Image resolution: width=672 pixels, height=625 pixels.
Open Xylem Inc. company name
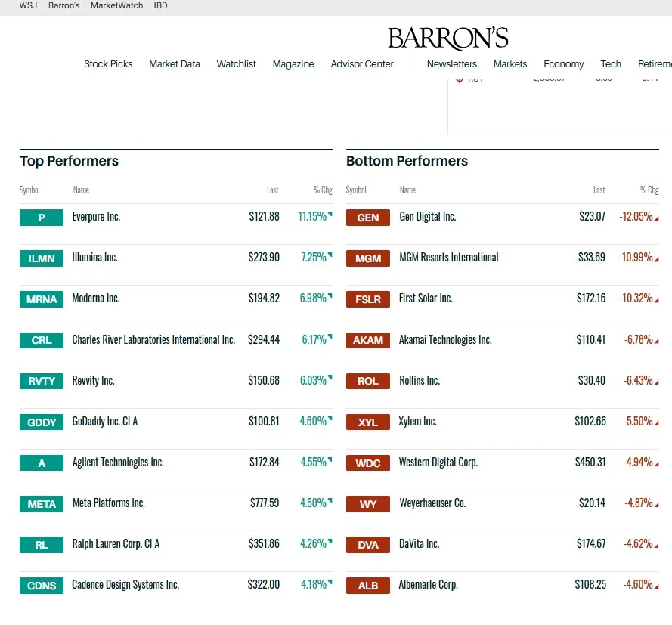pyautogui.click(x=418, y=422)
